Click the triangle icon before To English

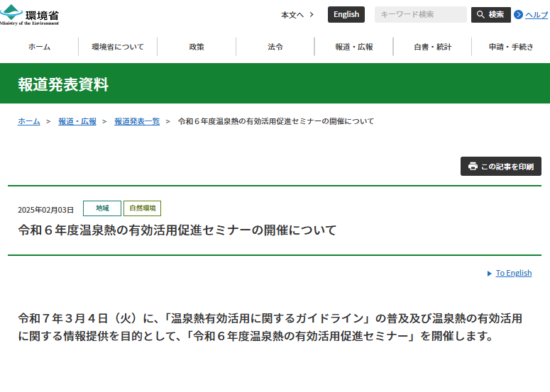pyautogui.click(x=489, y=274)
